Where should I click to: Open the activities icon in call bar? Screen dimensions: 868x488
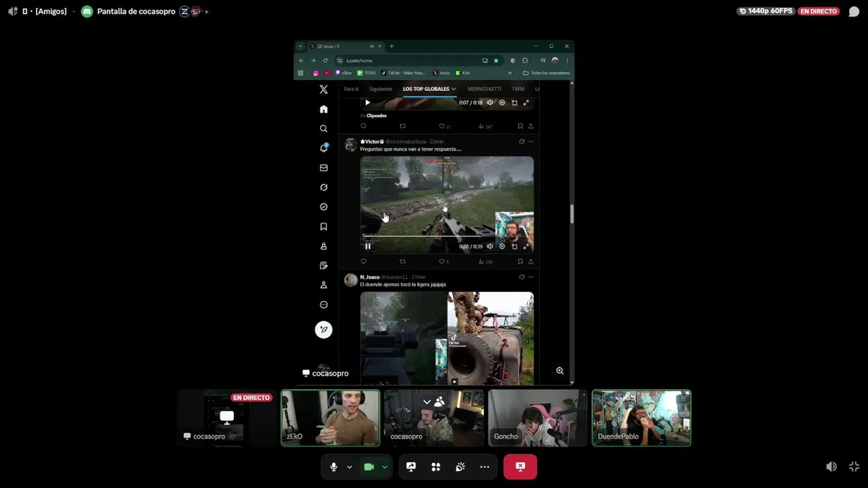435,467
